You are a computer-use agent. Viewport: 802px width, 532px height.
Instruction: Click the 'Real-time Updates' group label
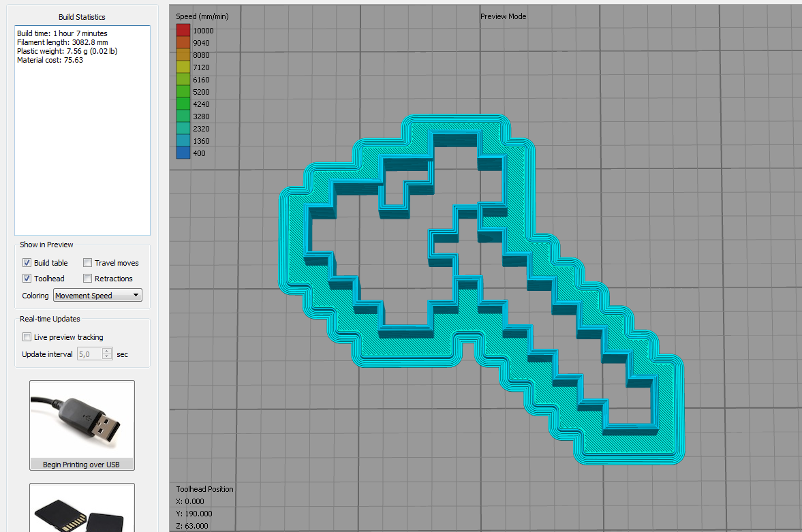[x=50, y=319]
